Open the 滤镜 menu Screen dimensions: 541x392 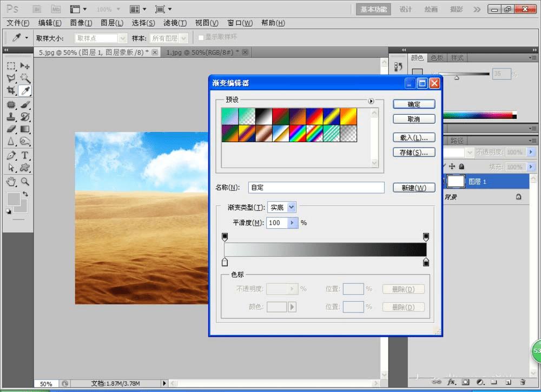[175, 23]
